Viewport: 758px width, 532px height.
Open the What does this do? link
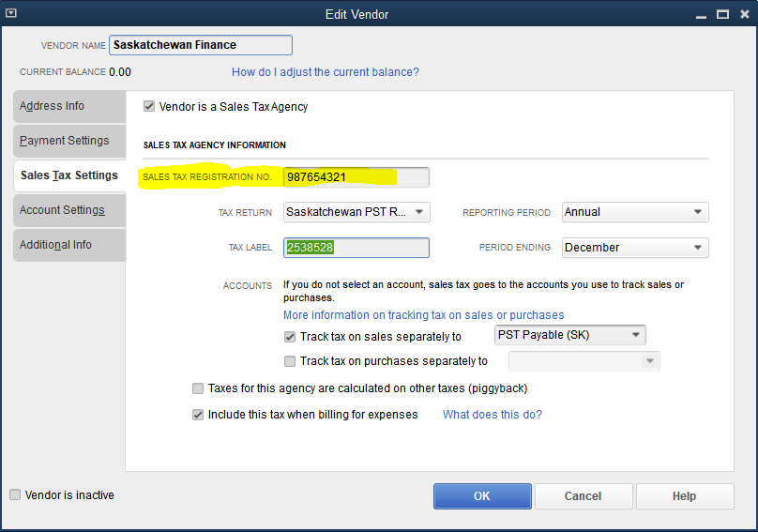pyautogui.click(x=493, y=415)
